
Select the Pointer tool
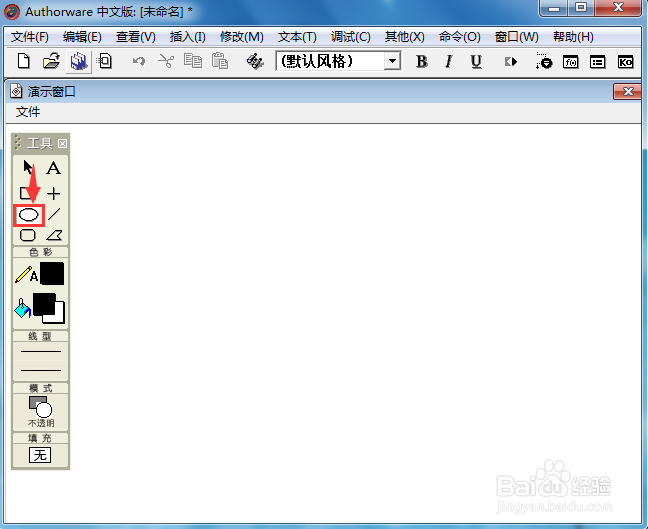pos(28,168)
